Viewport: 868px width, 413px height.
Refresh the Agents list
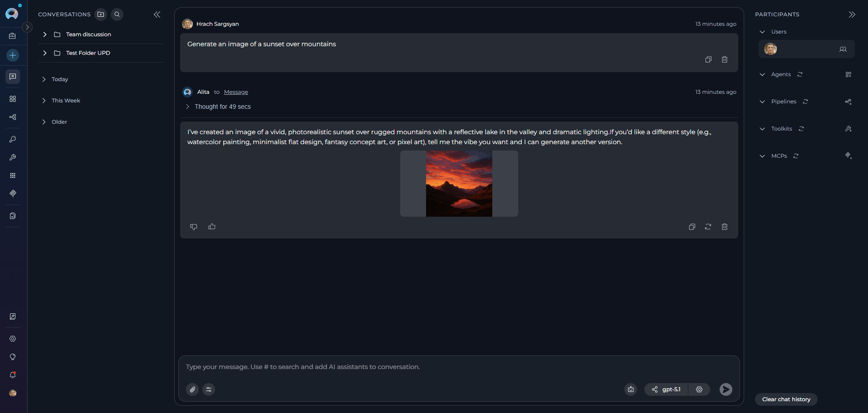pos(800,74)
